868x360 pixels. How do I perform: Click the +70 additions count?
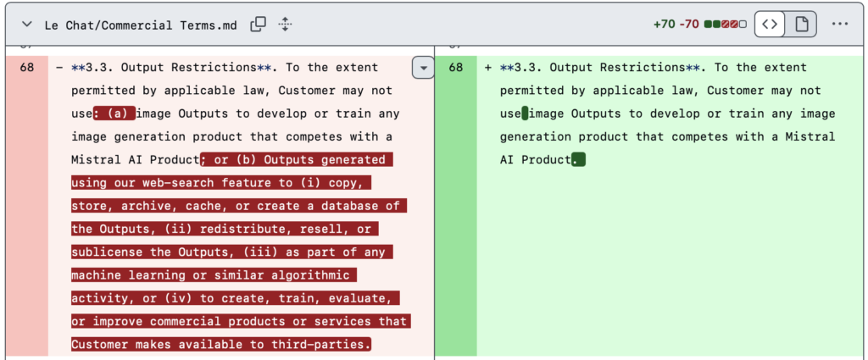point(664,24)
